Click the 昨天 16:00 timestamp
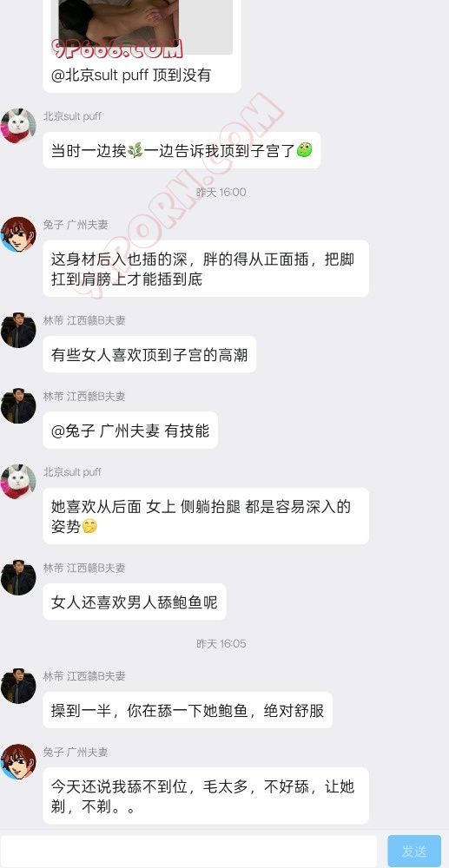The image size is (449, 868). click(221, 192)
